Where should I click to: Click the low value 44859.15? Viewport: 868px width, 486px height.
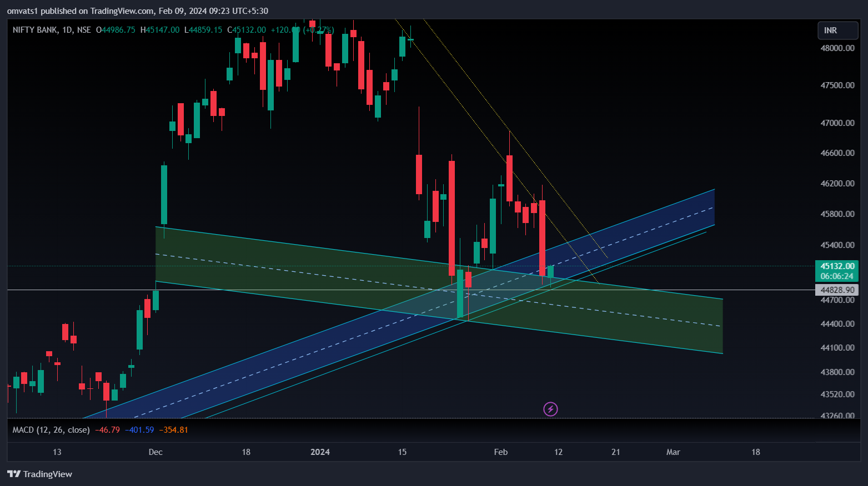(x=205, y=30)
